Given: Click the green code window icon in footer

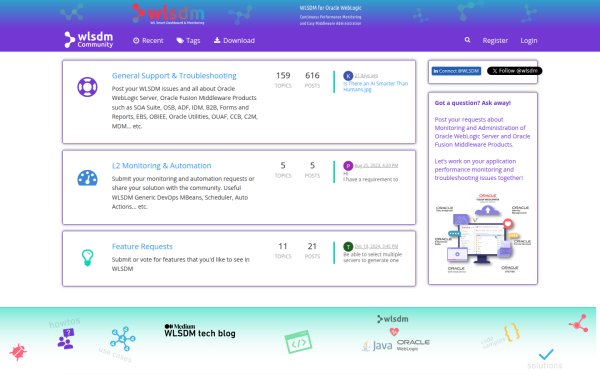Looking at the screenshot, I should point(298,342).
